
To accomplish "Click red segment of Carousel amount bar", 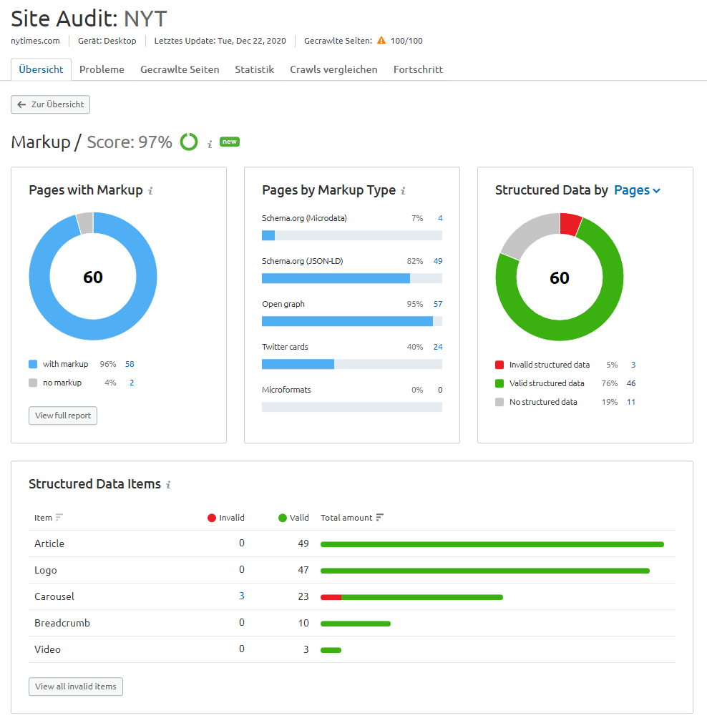I will [331, 597].
